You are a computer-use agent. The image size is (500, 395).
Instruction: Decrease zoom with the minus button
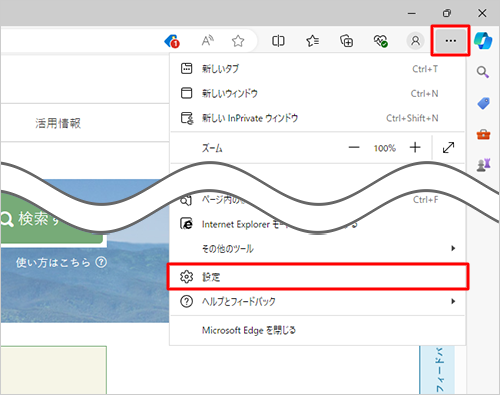point(354,147)
